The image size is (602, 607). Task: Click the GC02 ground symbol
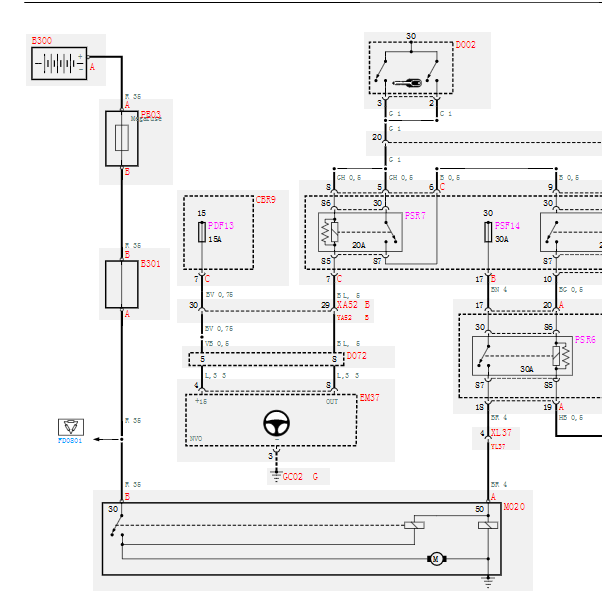[x=276, y=476]
